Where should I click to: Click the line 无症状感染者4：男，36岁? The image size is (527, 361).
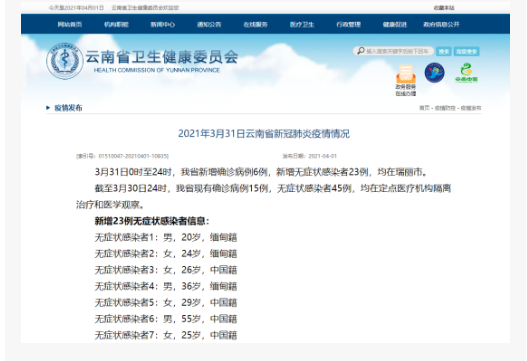point(166,286)
